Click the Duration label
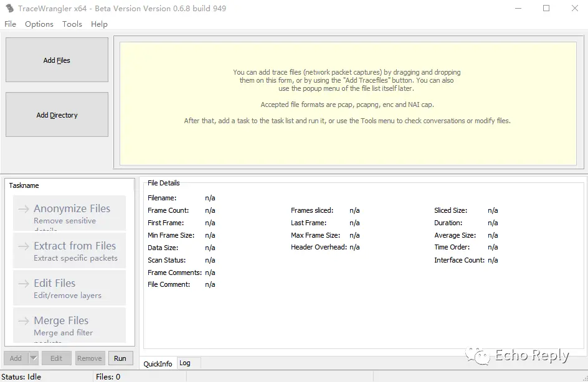The height and width of the screenshot is (382, 588). [448, 223]
